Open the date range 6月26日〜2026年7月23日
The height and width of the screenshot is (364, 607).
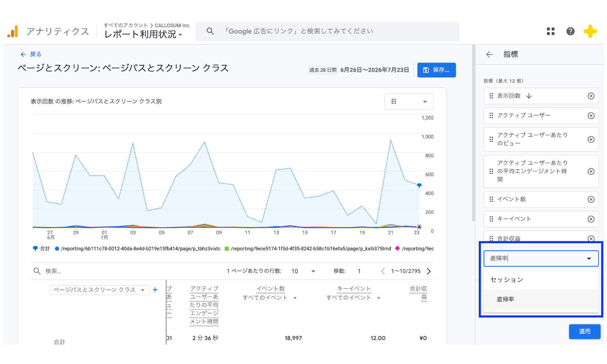click(x=374, y=70)
